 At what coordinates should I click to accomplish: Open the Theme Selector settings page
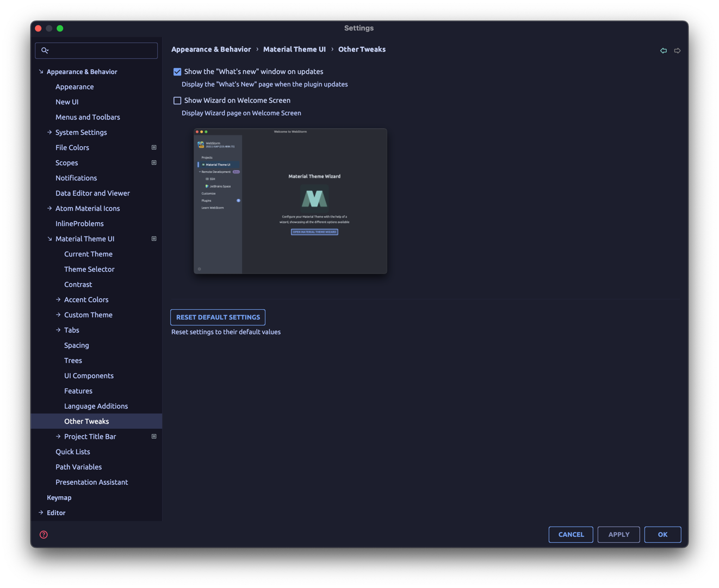click(89, 269)
